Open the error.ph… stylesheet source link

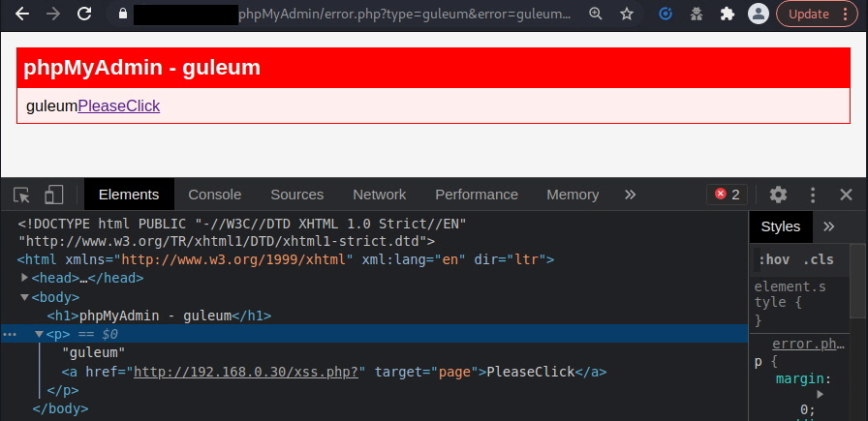click(x=809, y=345)
